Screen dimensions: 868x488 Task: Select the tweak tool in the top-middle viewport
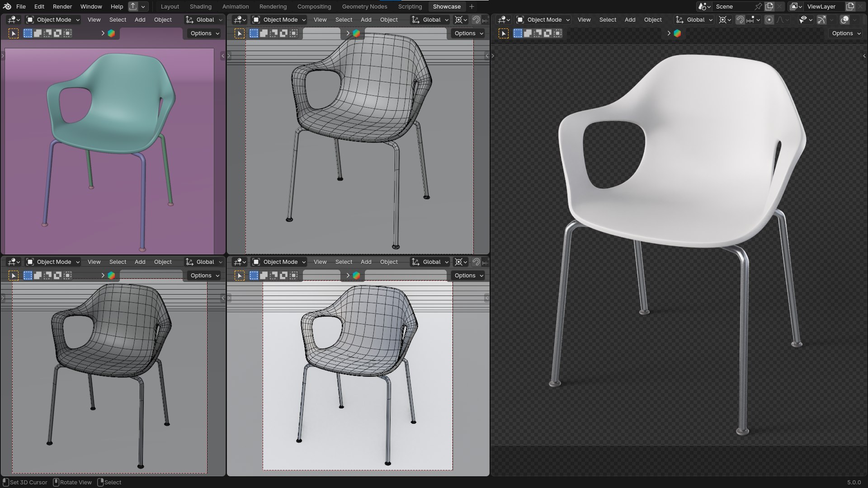[x=240, y=33]
